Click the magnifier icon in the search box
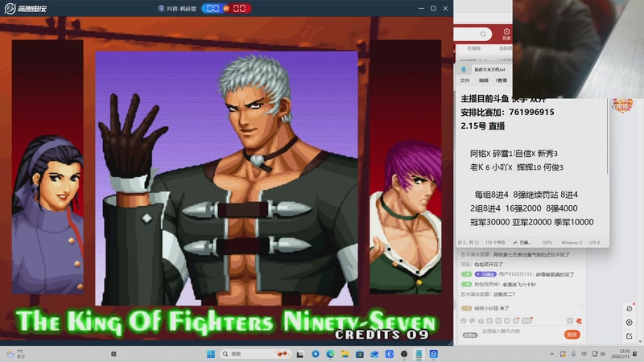 [x=483, y=34]
